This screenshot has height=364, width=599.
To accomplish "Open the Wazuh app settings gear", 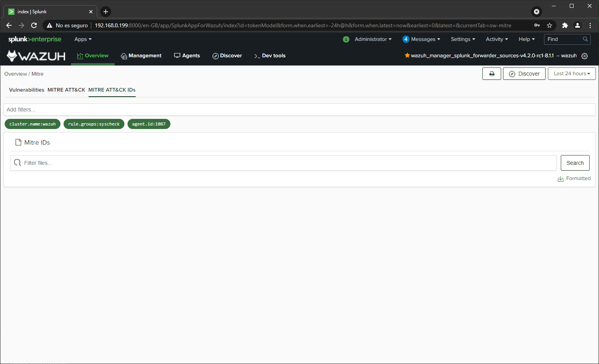I will click(585, 56).
